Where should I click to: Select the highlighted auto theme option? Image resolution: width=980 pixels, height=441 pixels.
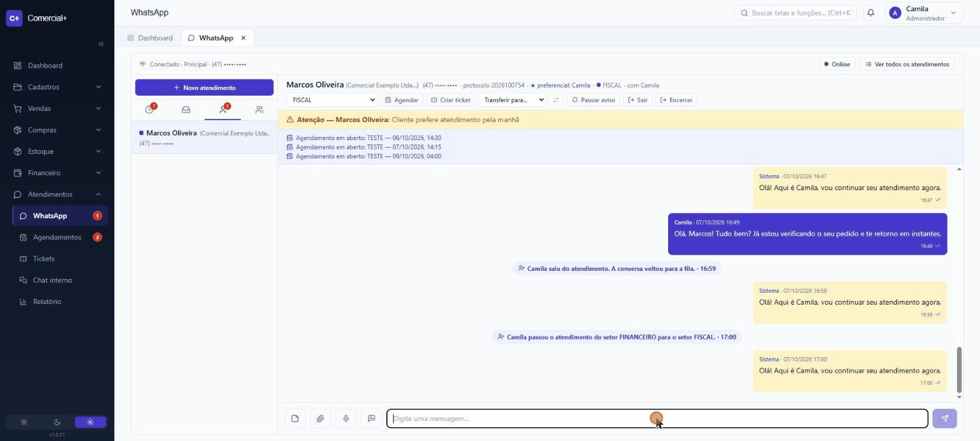click(90, 422)
